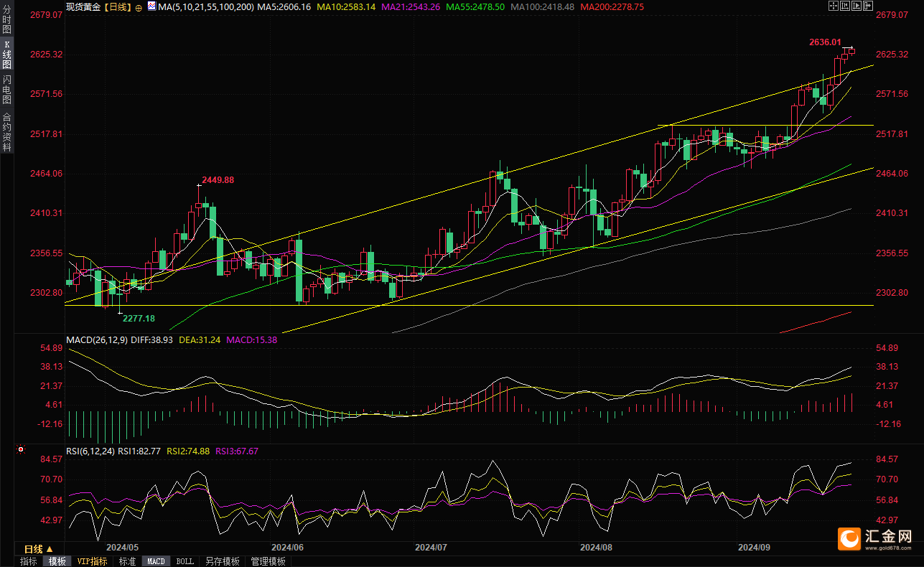Apply the BOLL template

(185, 561)
